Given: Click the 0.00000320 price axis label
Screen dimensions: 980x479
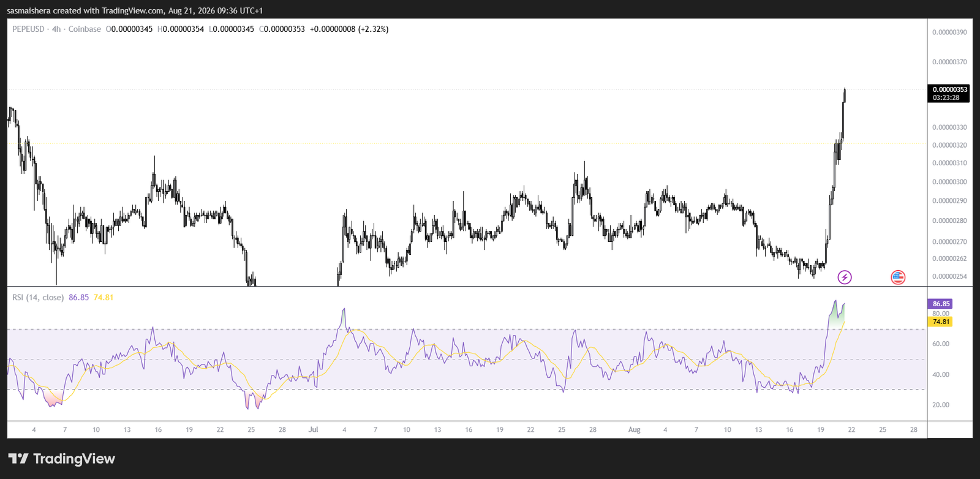Looking at the screenshot, I should [949, 145].
